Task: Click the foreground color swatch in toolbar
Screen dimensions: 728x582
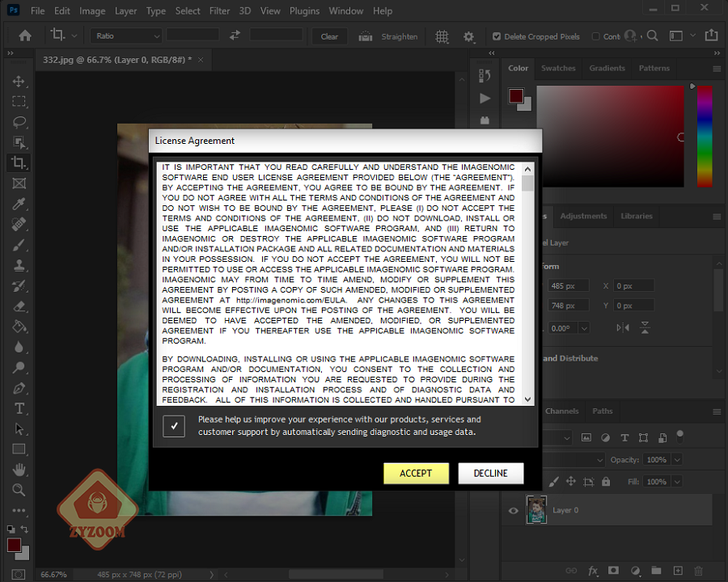Action: (14, 546)
